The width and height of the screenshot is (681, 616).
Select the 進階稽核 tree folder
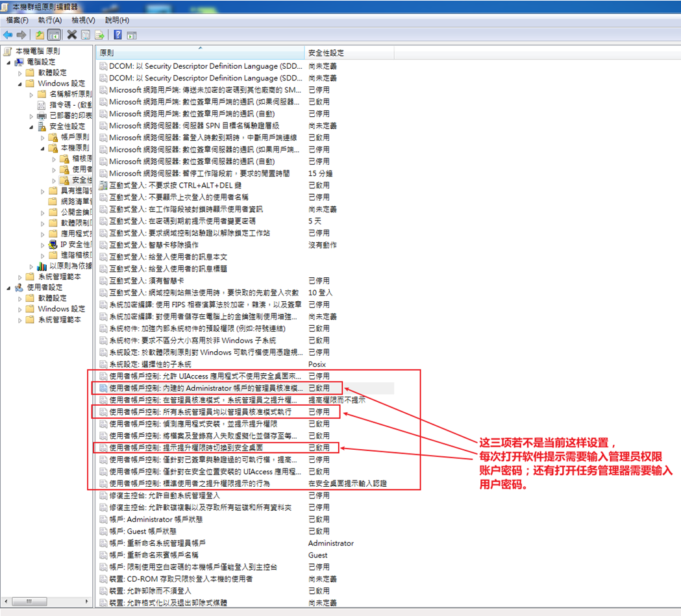click(x=70, y=255)
